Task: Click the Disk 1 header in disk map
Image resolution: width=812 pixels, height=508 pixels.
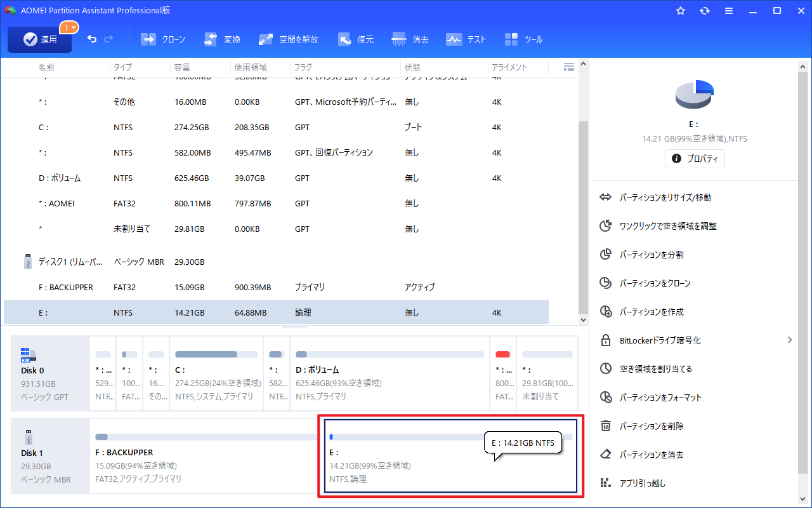Action: click(x=51, y=456)
